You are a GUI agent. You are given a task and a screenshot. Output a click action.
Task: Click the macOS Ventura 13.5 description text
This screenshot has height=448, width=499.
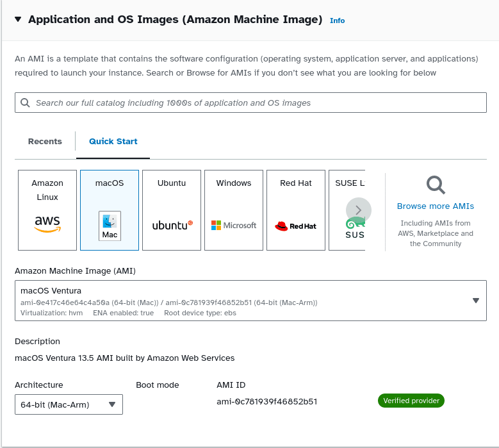click(x=125, y=358)
